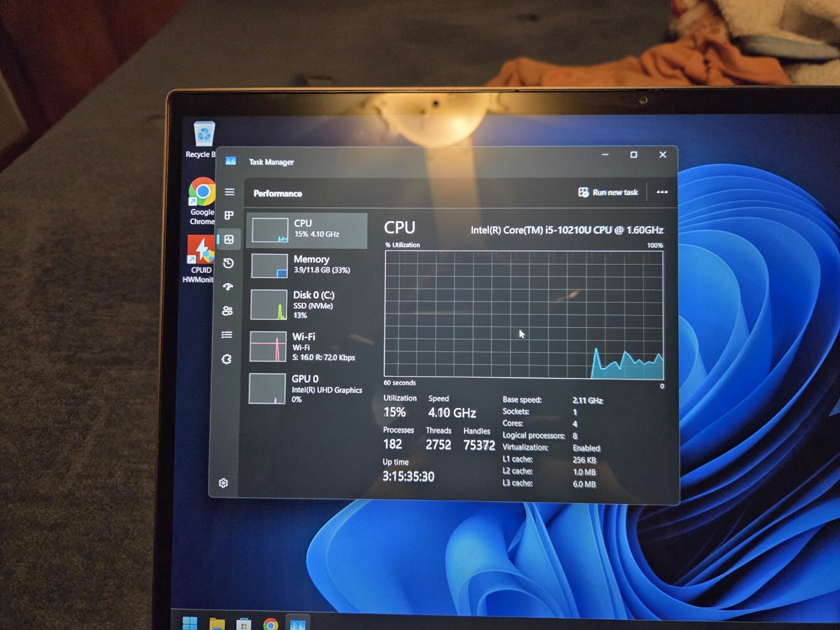Open the Services page icon
Viewport: 840px width, 630px height.
[226, 359]
